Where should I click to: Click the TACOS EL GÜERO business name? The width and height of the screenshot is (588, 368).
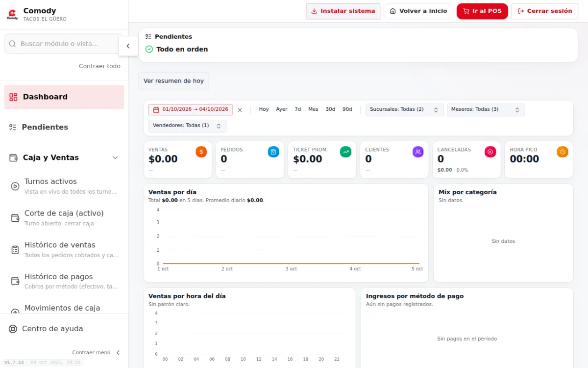point(45,19)
